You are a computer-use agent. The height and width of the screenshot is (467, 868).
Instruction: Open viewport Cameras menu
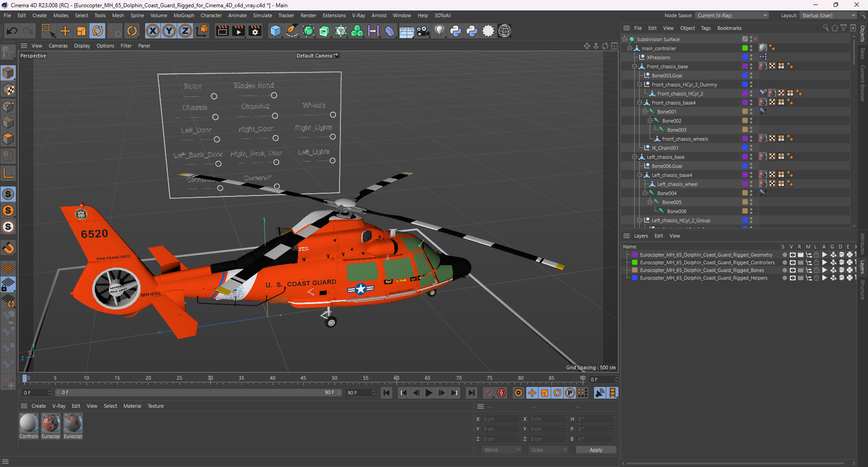coord(58,46)
